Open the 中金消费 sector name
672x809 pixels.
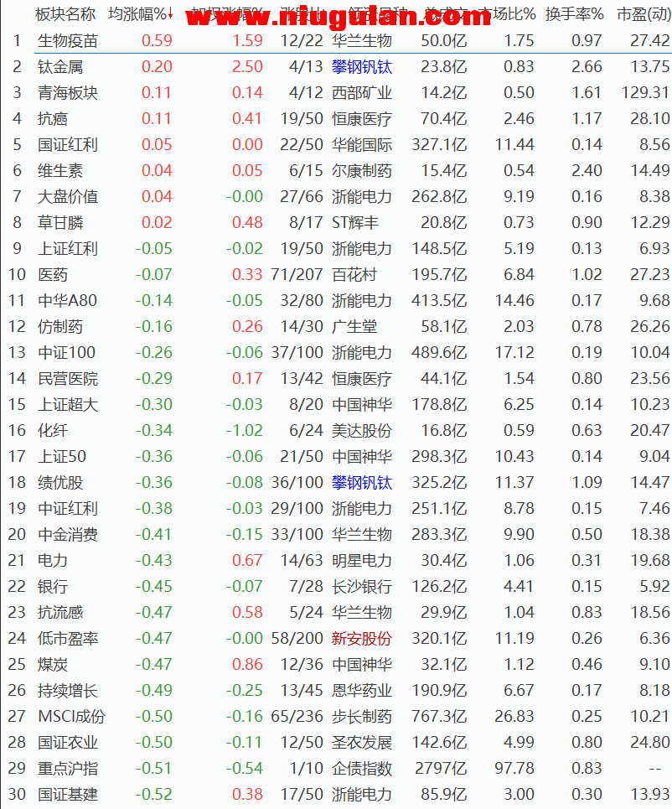coord(68,535)
